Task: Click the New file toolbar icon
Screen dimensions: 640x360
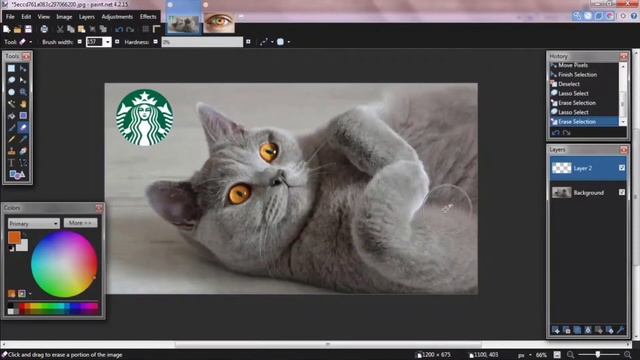Action: pos(7,29)
